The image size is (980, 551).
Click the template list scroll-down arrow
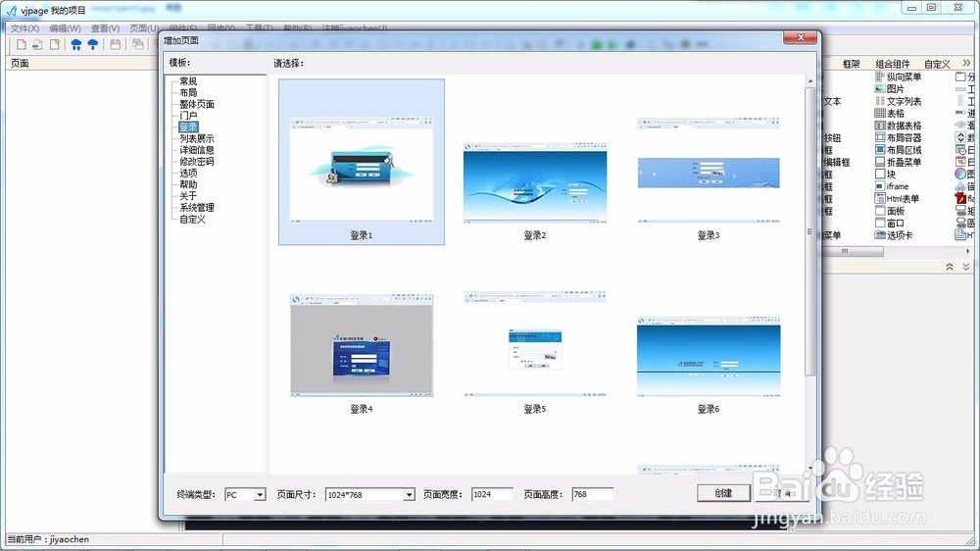coord(810,468)
